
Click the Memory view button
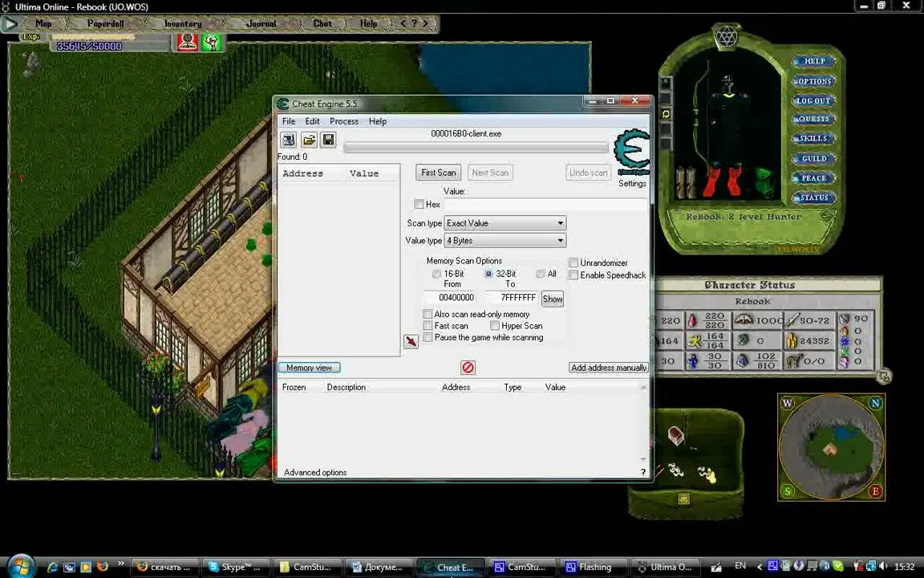[310, 368]
